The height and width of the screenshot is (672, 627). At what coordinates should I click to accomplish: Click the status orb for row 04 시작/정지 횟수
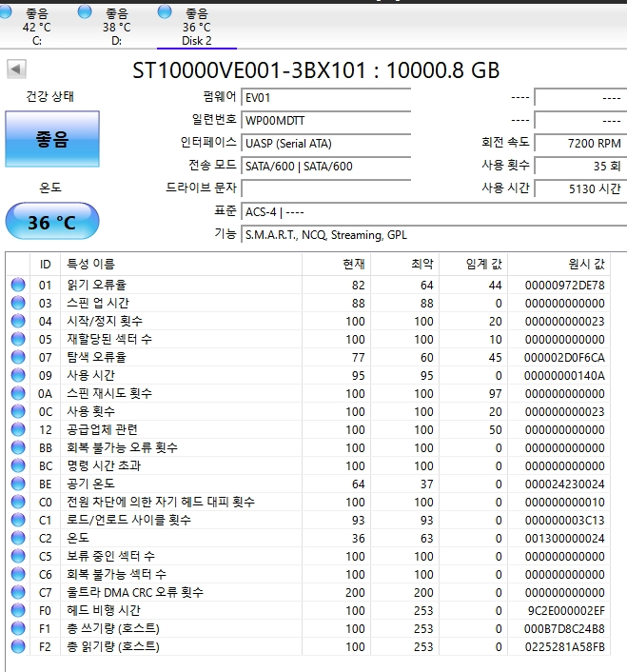pos(18,321)
